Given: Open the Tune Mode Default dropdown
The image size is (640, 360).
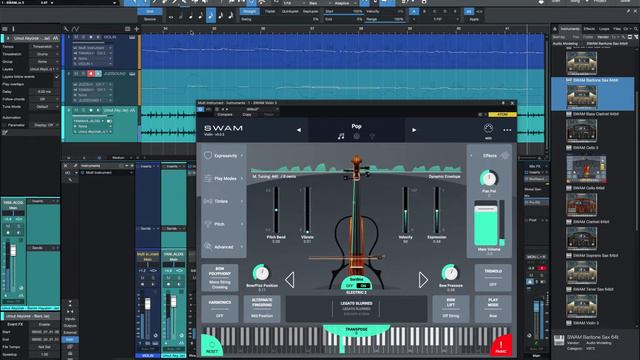Looking at the screenshot, I should [44, 107].
